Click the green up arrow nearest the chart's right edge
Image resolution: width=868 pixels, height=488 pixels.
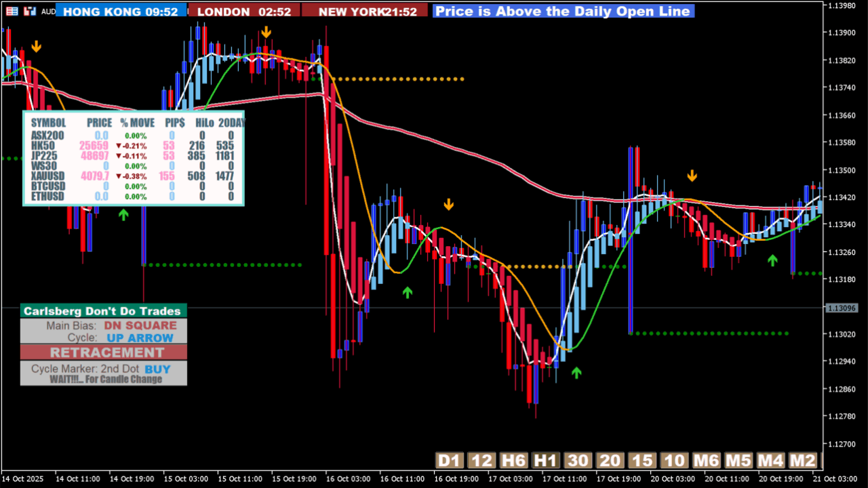click(x=772, y=260)
